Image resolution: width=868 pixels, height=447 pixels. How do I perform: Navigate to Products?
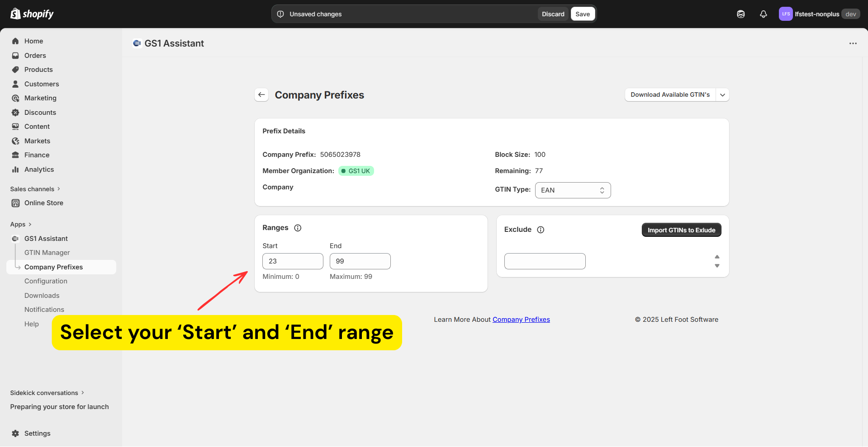[38, 70]
